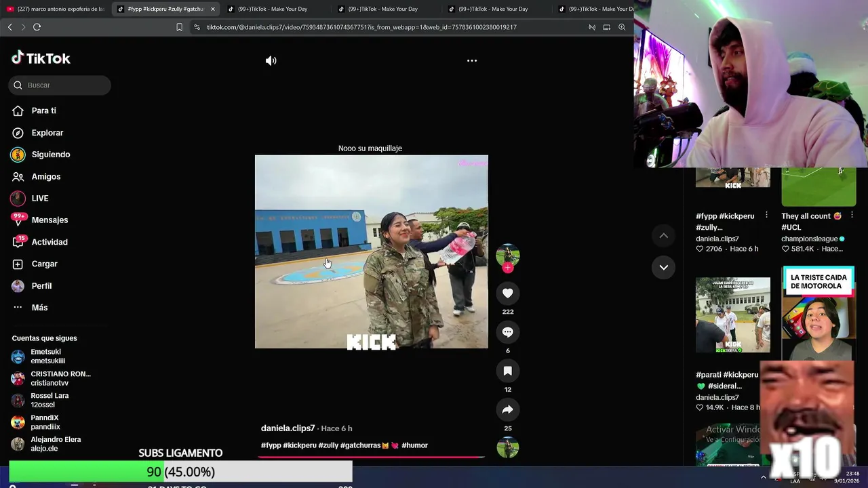Open the white-uniform '#parati #kickperu' video thumbnail
868x488 pixels.
[732, 314]
